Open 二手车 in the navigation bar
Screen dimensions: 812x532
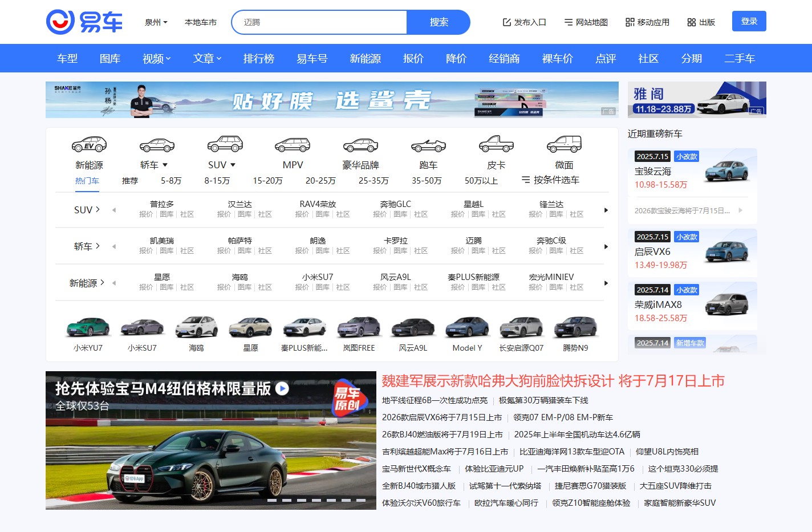[740, 58]
